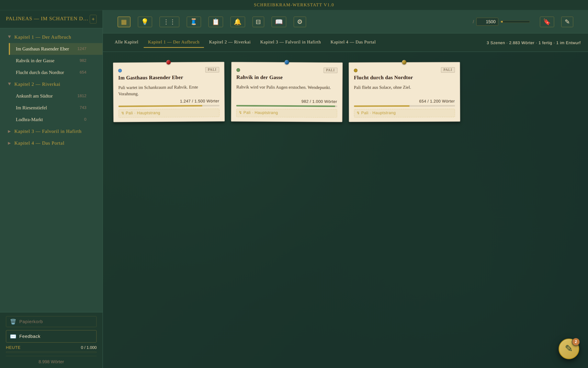This screenshot has width=588, height=368.
Task: Open the clipboard notes icon
Action: click(216, 22)
